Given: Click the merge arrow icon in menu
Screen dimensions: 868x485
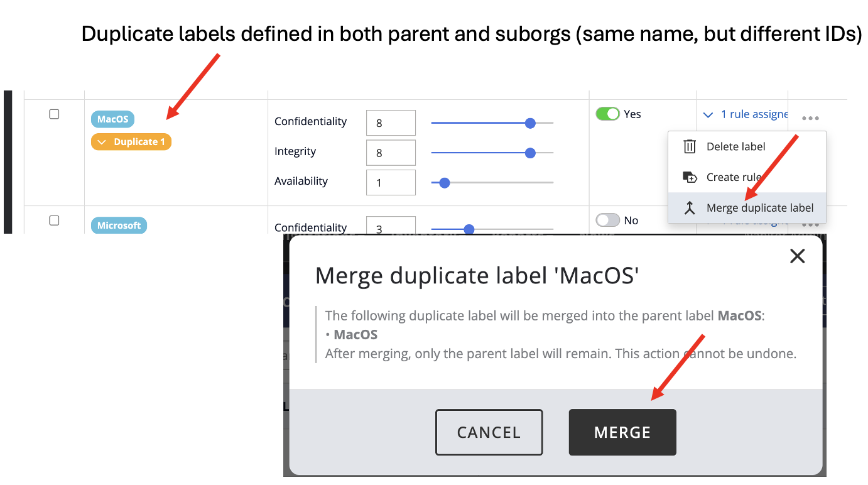Looking at the screenshot, I should click(690, 208).
